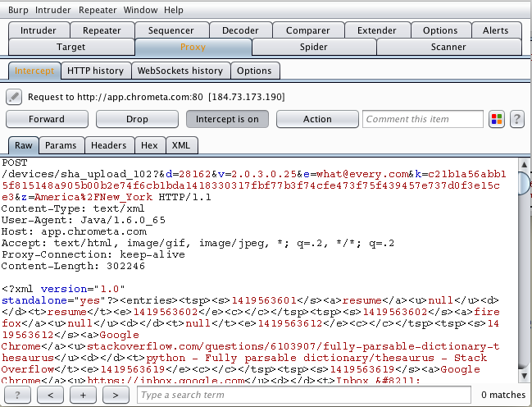
Task: Open the Help menu
Action: (174, 10)
